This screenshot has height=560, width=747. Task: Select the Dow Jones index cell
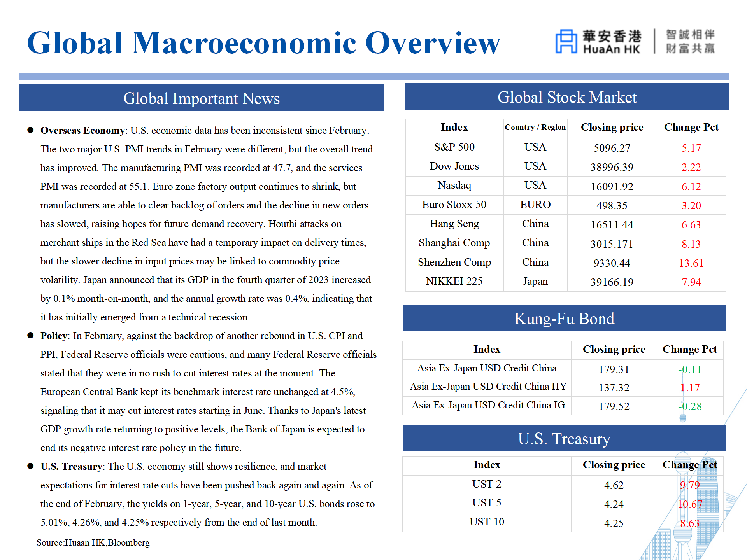pyautogui.click(x=454, y=166)
